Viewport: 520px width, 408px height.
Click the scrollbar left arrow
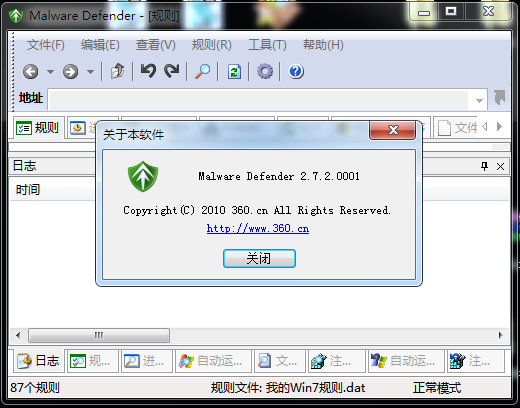click(18, 335)
